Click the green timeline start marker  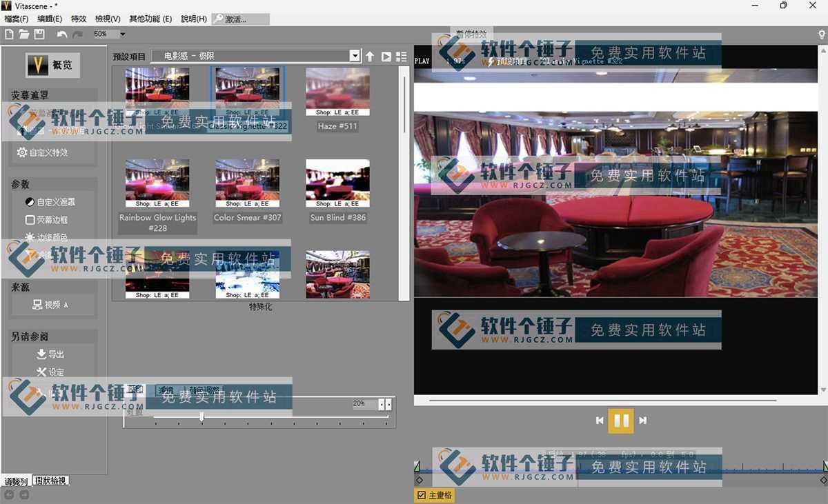[x=417, y=467]
